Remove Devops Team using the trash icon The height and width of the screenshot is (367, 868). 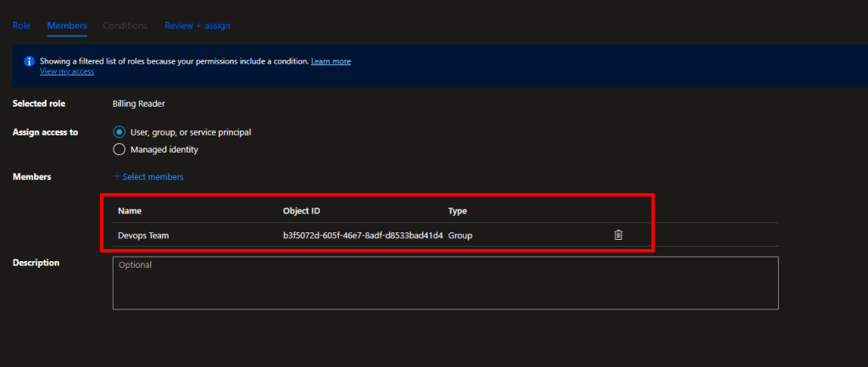pos(618,235)
